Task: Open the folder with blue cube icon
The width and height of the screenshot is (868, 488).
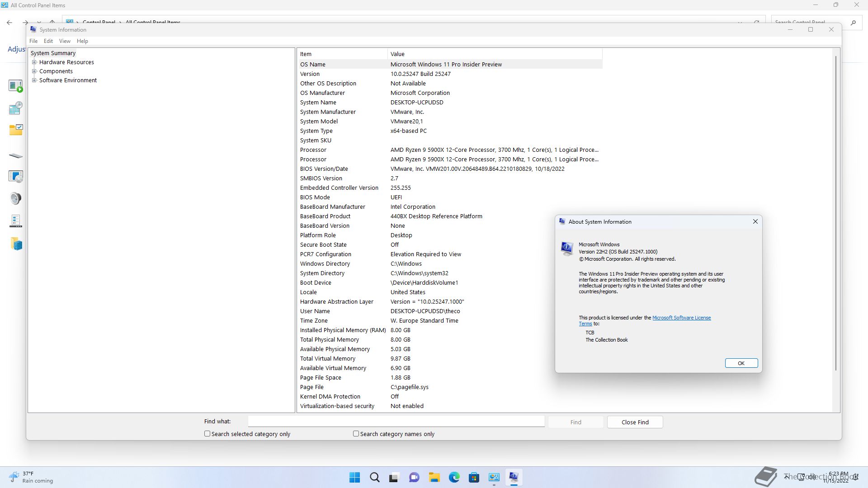Action: click(16, 244)
